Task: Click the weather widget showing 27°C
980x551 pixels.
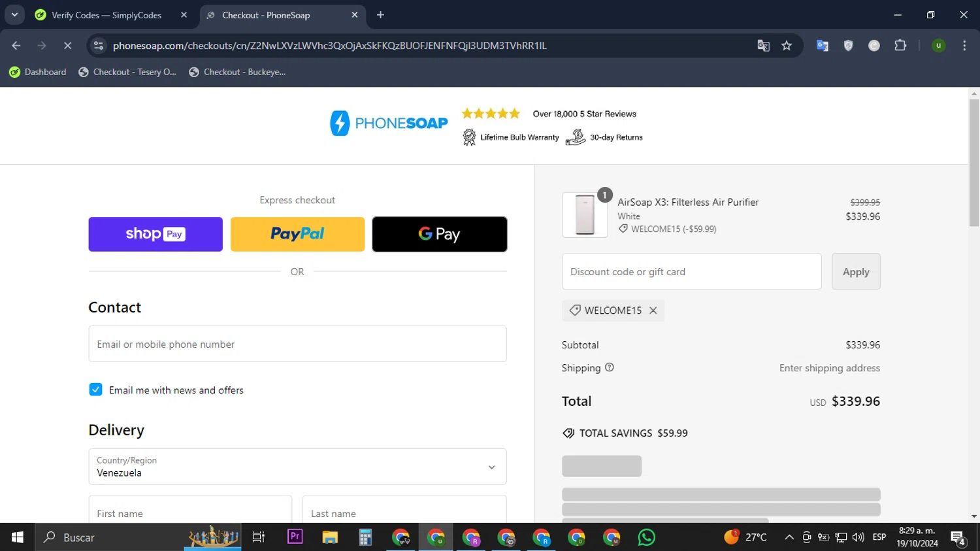Action: (x=745, y=537)
